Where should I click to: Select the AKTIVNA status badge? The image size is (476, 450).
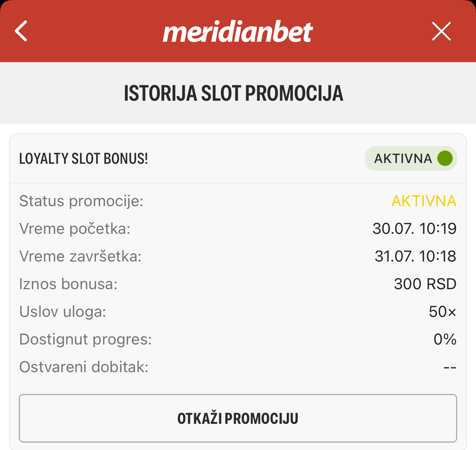point(411,159)
